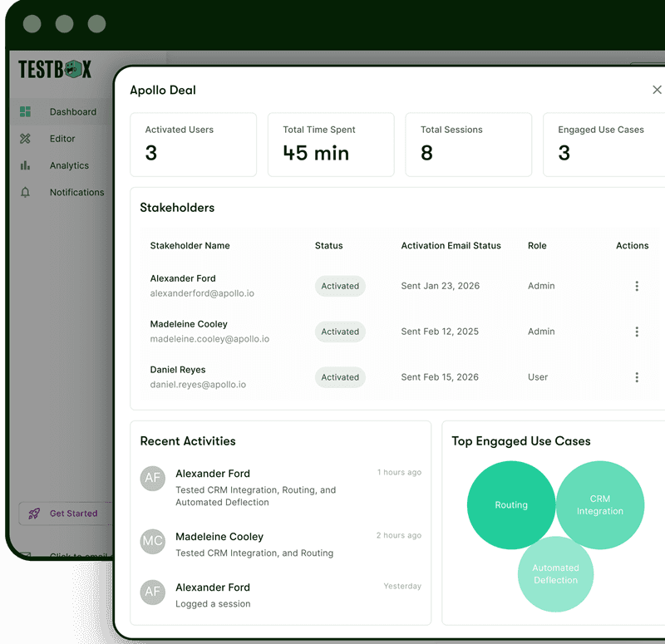Click the Status column header
The height and width of the screenshot is (644, 665).
[x=328, y=245]
